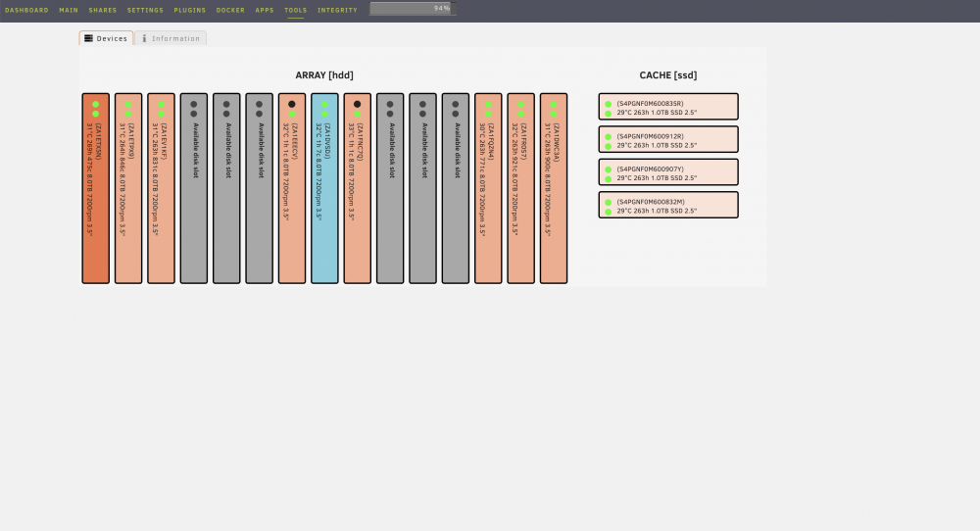980x531 pixels.
Task: Select cache SSD S4PGNF0M600912R
Action: point(668,139)
